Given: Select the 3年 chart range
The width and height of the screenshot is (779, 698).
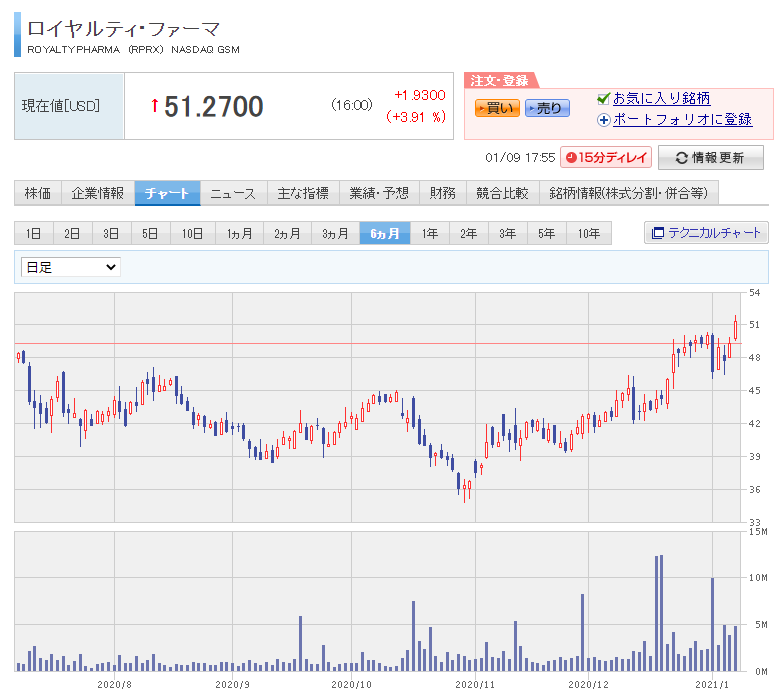Looking at the screenshot, I should pyautogui.click(x=508, y=233).
